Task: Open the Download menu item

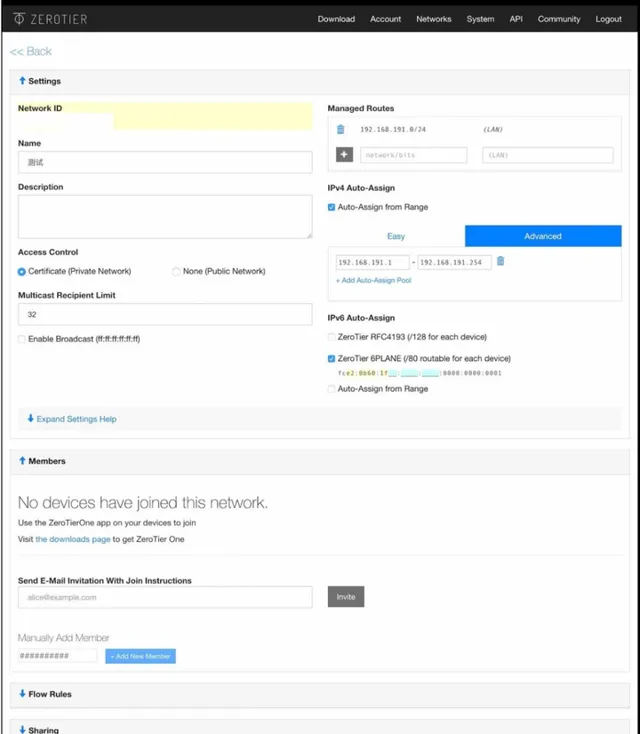Action: (x=336, y=19)
